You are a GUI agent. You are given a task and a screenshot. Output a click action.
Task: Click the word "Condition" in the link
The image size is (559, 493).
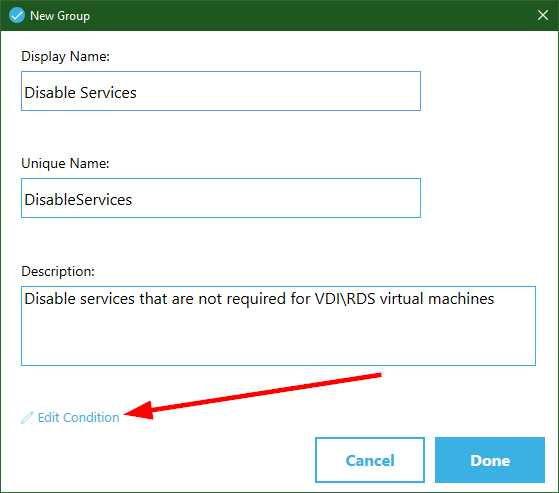click(91, 417)
